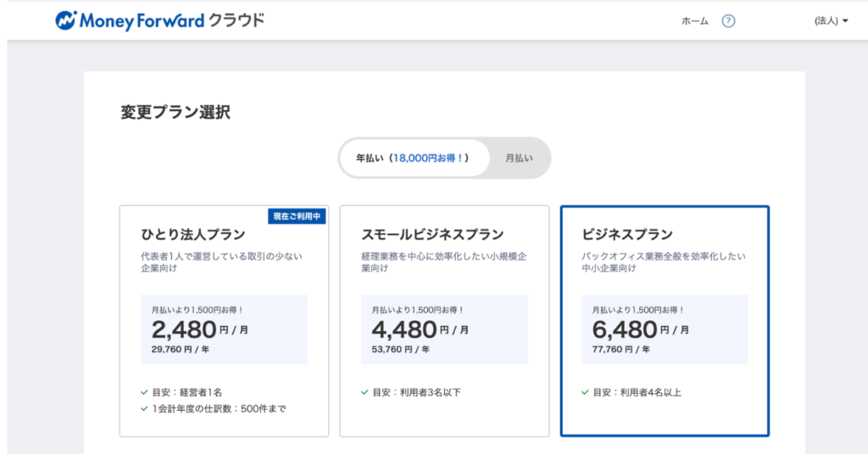Select 年払い billing option
Screen dimensions: 868x454
pos(414,158)
